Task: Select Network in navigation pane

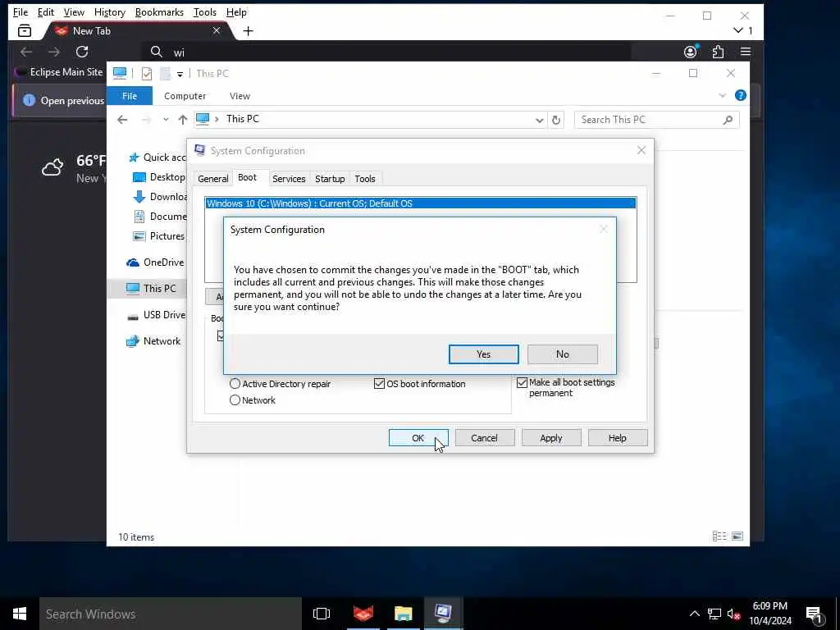Action: click(153, 340)
